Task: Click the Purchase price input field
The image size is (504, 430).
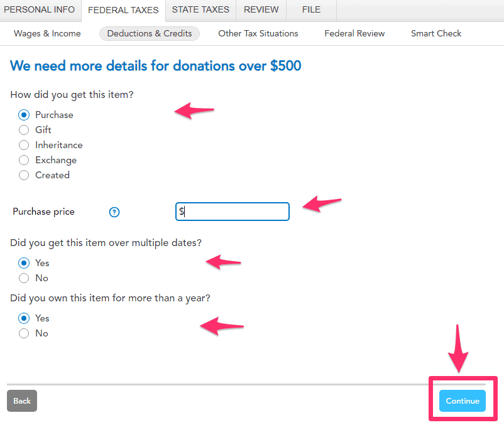Action: tap(233, 212)
